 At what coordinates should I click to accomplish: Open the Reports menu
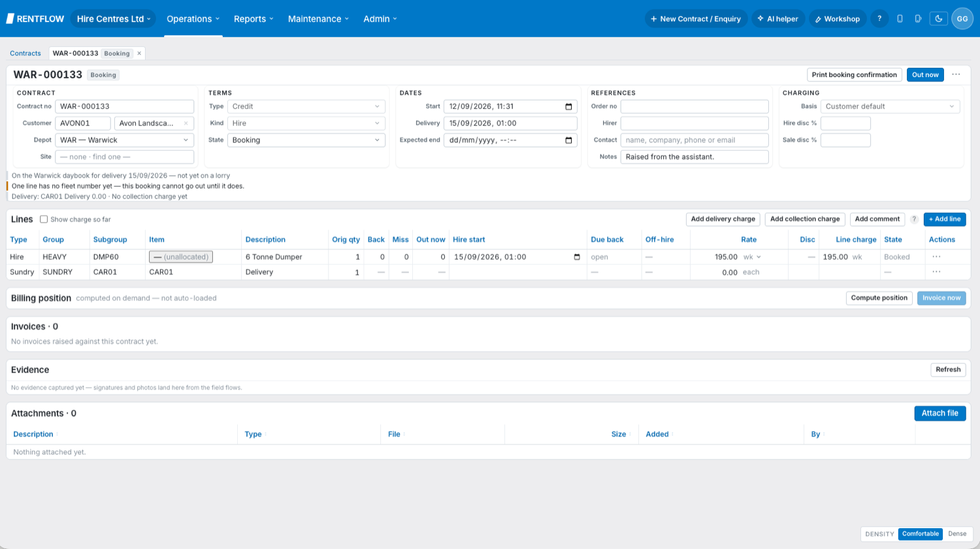253,19
